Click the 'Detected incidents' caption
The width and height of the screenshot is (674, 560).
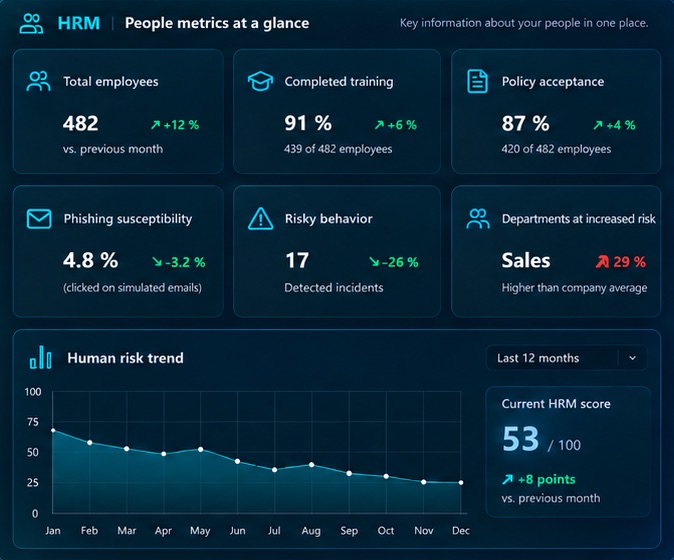(334, 288)
